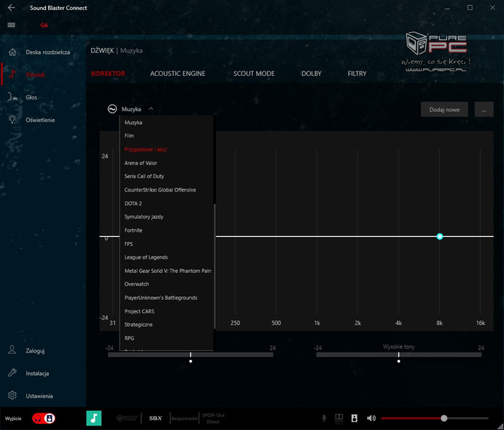
Task: Toggle Bezpośredni direct mode
Action: (x=184, y=419)
